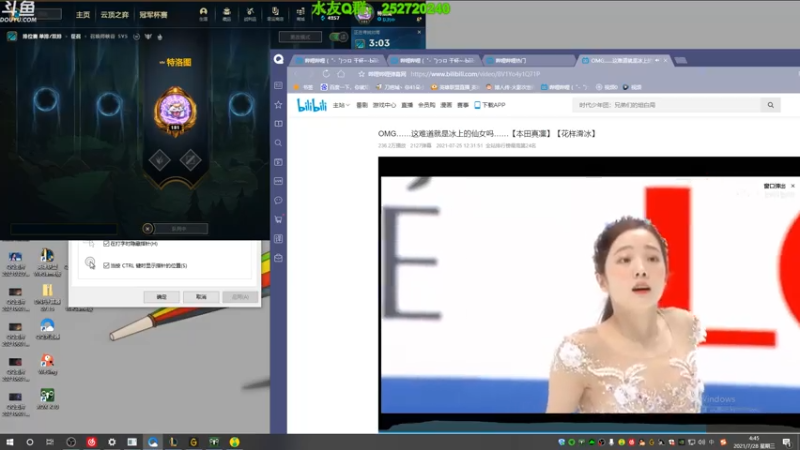
Task: Click the second rune diamond under champion portrait
Action: (x=190, y=160)
